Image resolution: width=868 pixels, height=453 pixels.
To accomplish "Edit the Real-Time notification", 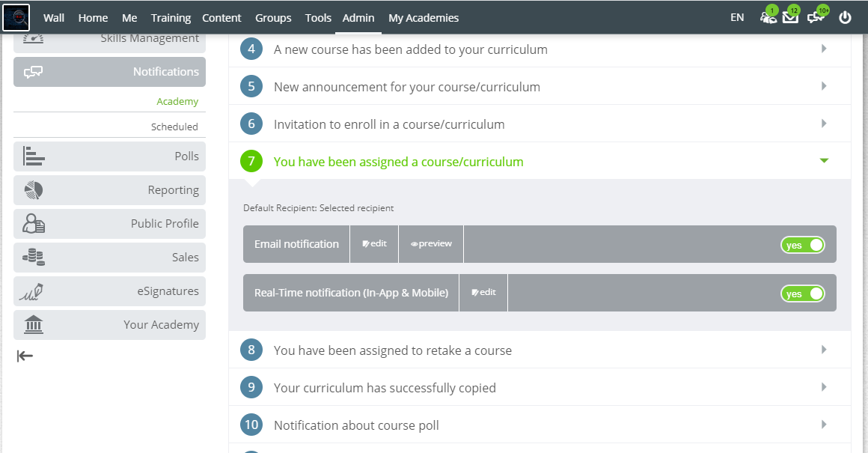I will click(484, 293).
